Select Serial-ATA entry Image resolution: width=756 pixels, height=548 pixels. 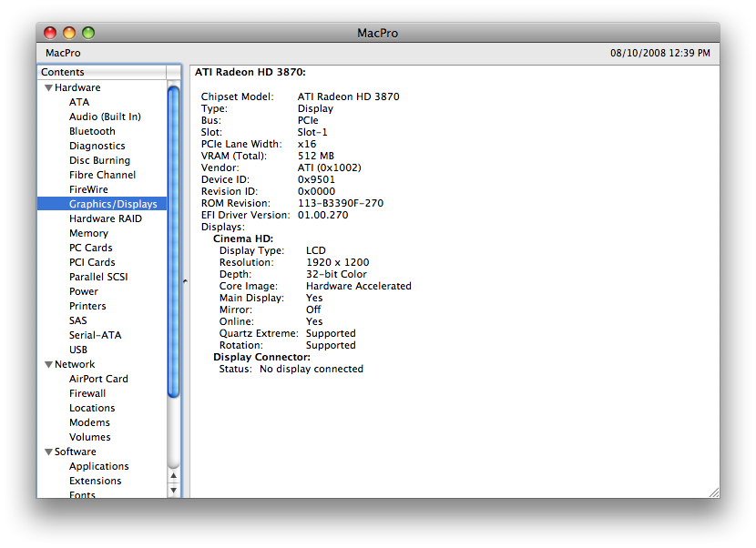pos(95,335)
